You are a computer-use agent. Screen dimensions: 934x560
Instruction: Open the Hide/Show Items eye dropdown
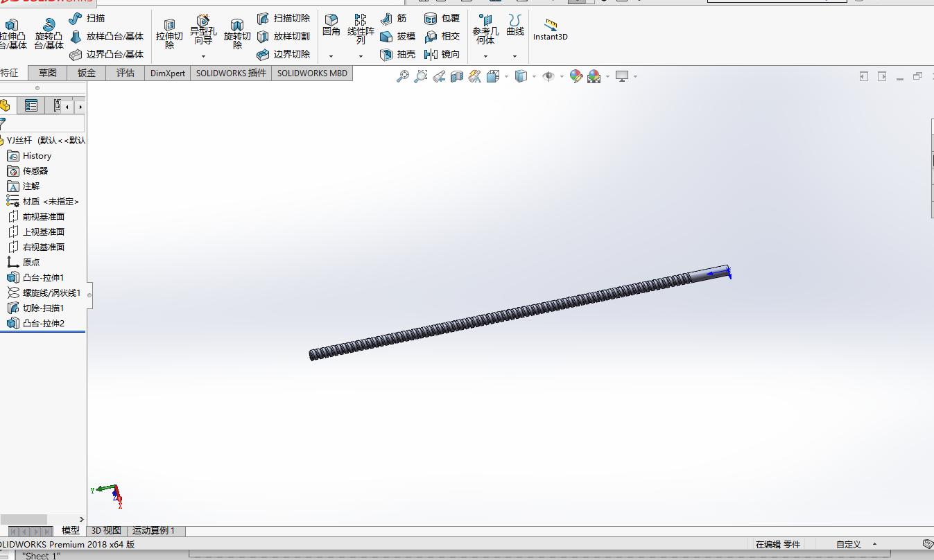[x=562, y=77]
